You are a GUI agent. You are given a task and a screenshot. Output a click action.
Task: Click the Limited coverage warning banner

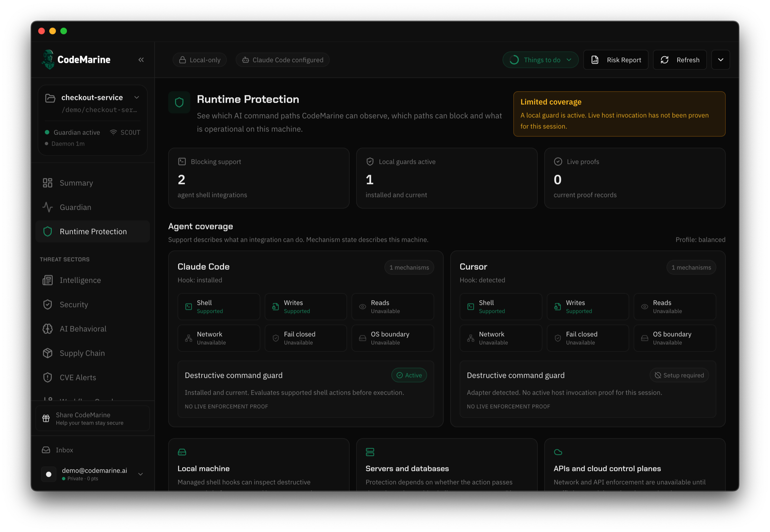(x=619, y=114)
